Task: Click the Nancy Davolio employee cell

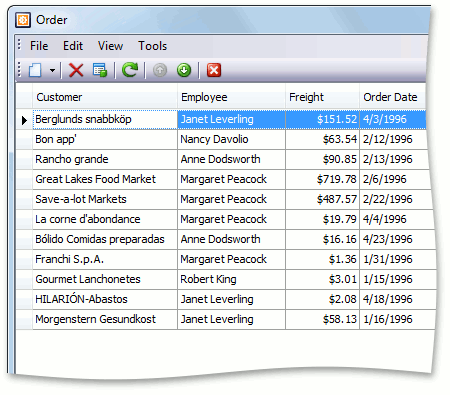Action: (231, 139)
